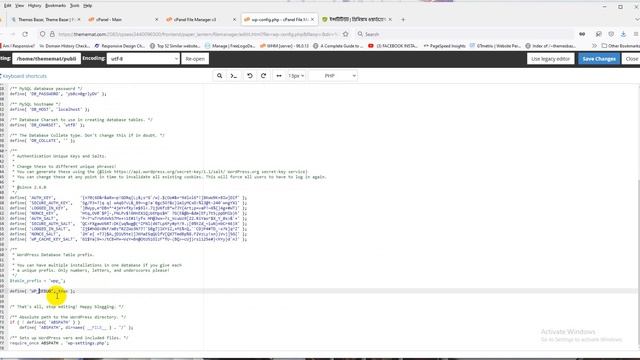640x360 pixels.
Task: Open tracking protection shield icon
Action: click(42, 34)
